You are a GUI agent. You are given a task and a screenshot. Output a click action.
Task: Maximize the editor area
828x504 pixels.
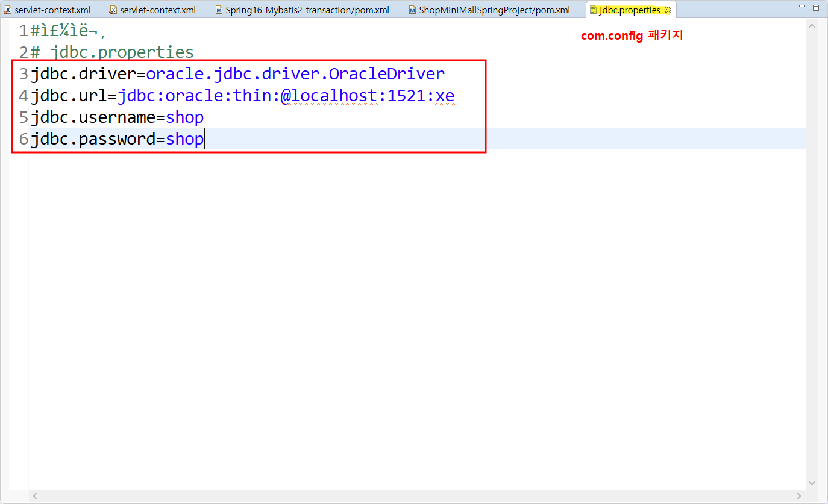coord(817,8)
